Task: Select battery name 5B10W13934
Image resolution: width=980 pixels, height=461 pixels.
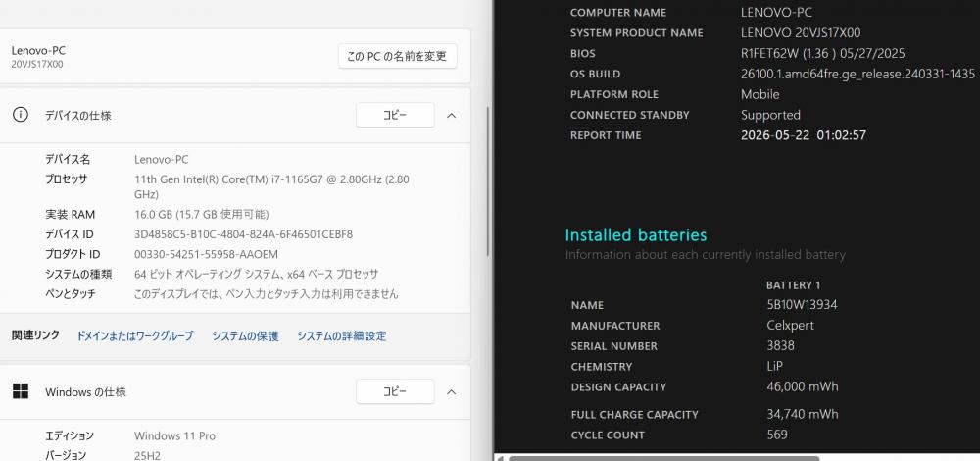Action: [802, 305]
